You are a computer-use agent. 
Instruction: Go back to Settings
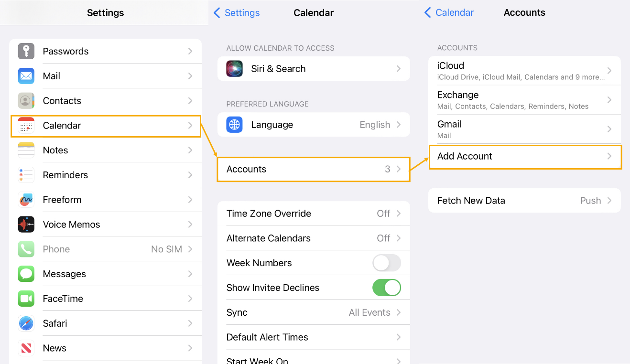click(x=237, y=13)
